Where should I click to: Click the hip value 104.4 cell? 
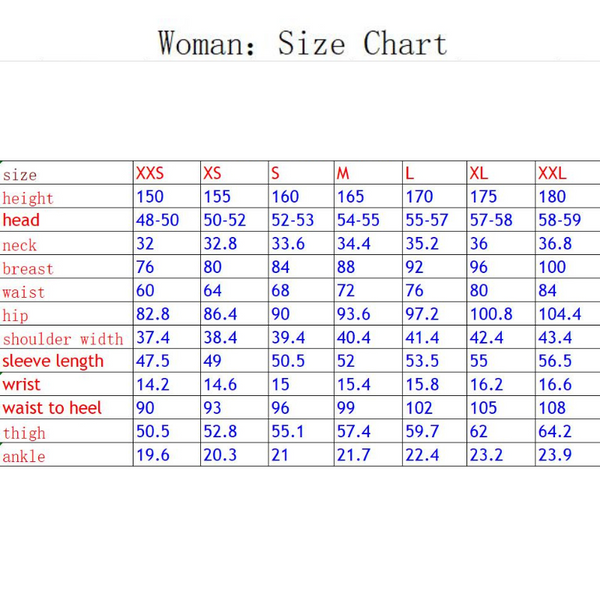tap(559, 315)
